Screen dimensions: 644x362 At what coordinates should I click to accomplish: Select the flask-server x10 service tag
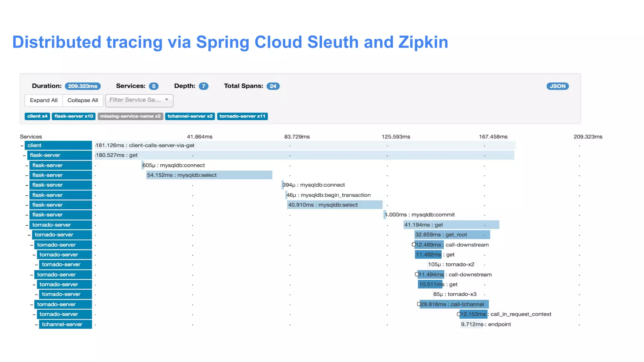pos(74,116)
